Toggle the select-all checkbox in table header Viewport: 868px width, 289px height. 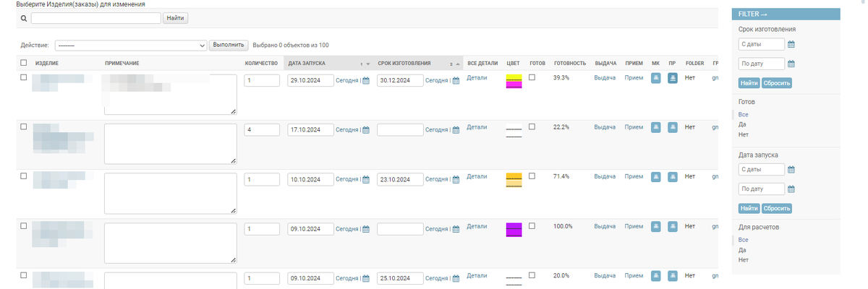click(24, 63)
